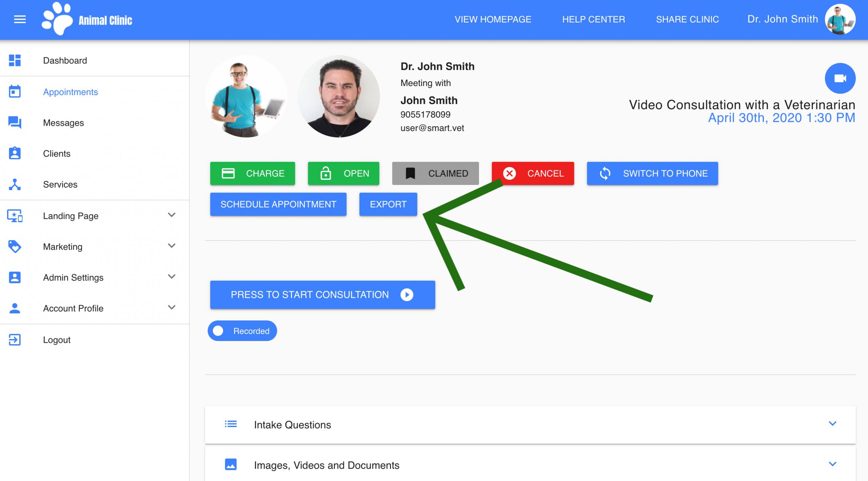Click the Services branch icon
Screen dimensions: 868x481
15,184
